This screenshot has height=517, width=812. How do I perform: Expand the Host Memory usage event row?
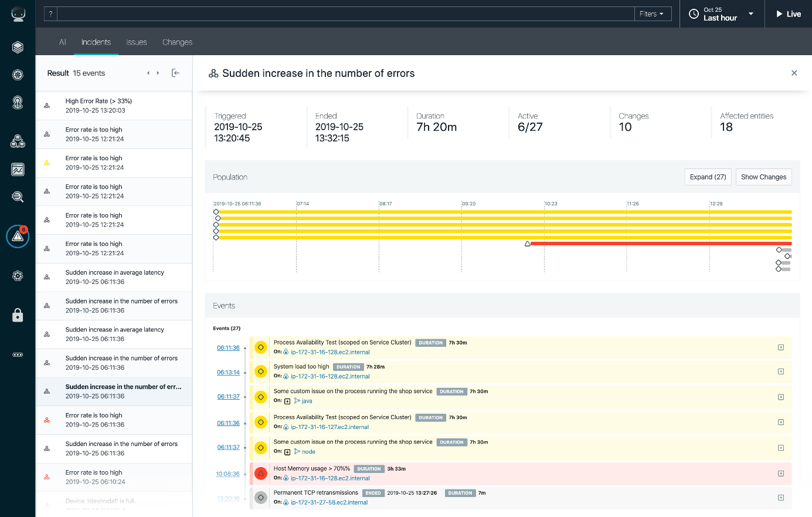780,474
